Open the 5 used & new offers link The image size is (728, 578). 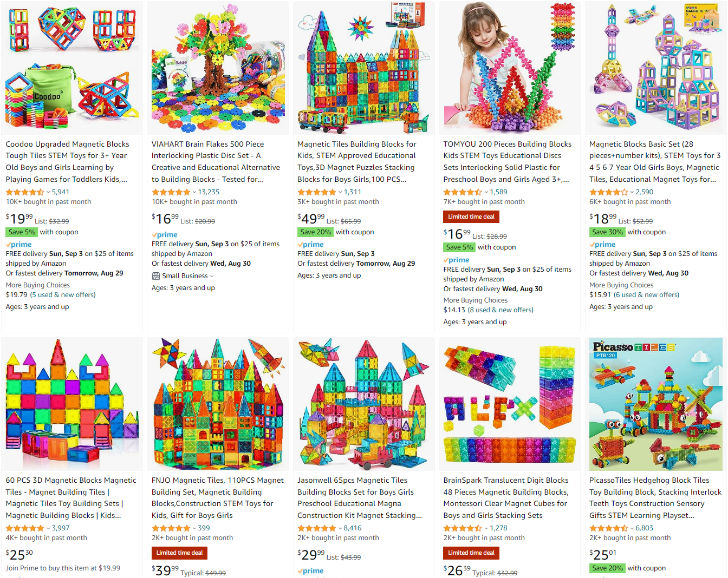63,295
